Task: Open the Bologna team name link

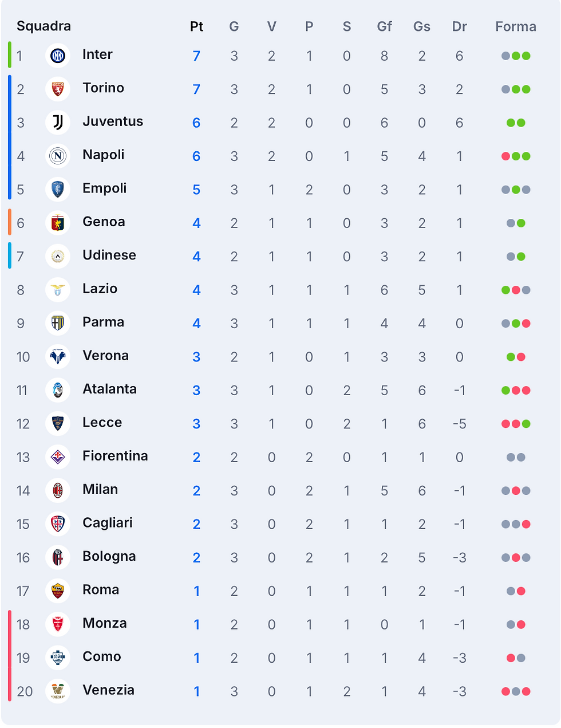Action: 109,556
